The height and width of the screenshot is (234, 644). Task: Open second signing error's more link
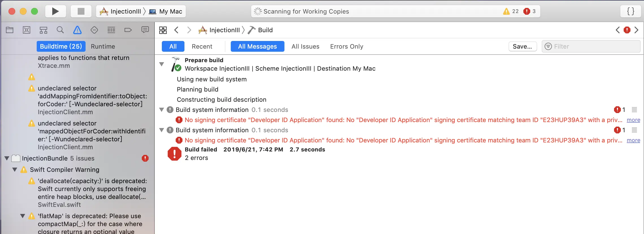[x=633, y=140]
